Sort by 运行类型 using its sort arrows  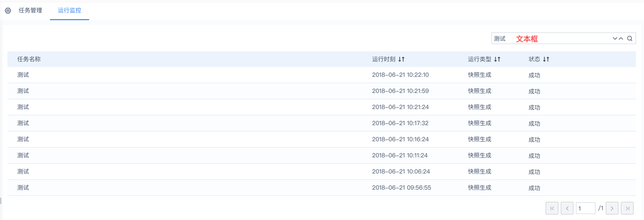(497, 59)
